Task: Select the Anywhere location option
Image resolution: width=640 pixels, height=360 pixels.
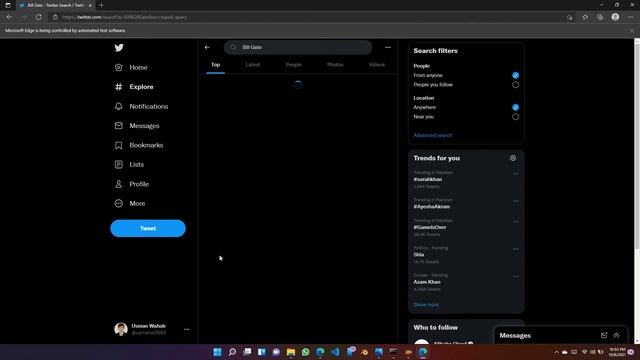Action: (516, 107)
